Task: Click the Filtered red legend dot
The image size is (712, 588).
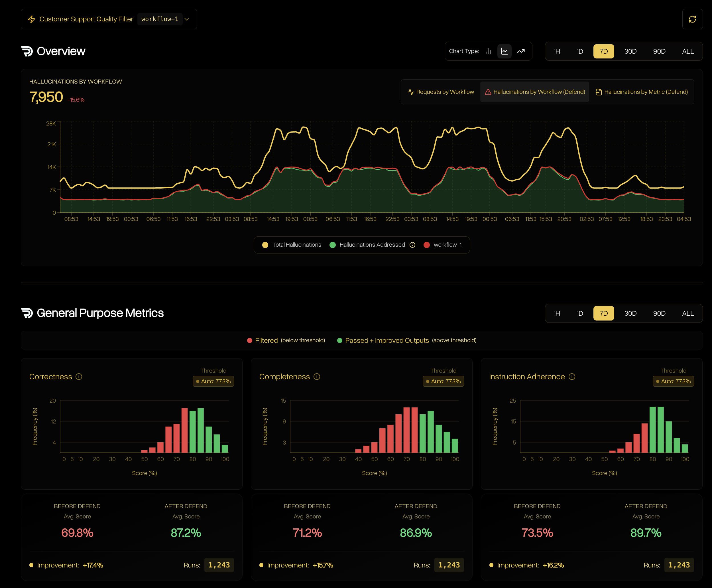Action: tap(249, 340)
